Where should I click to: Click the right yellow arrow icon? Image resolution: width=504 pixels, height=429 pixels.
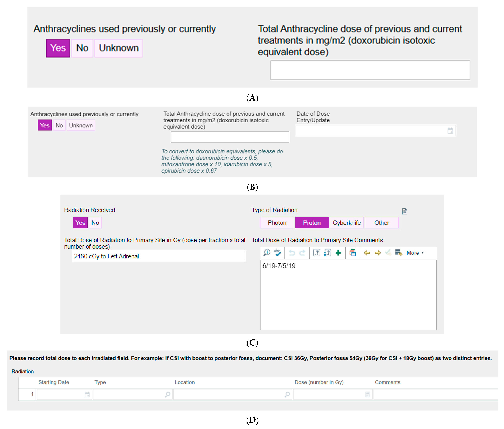(377, 253)
